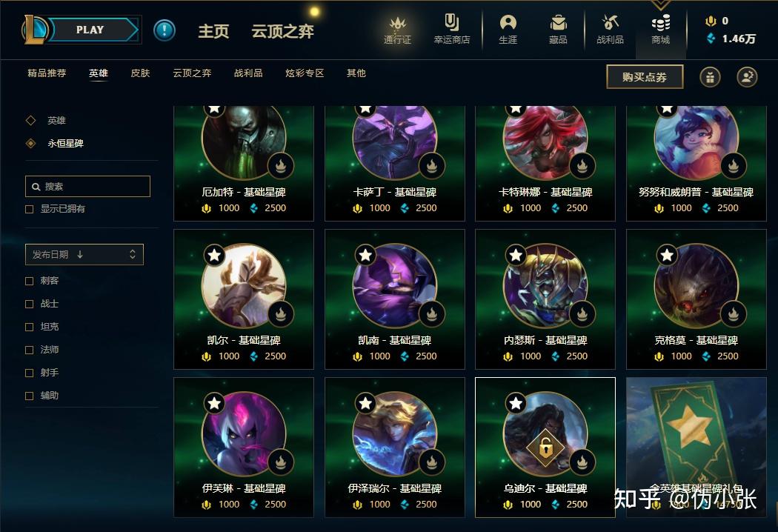Viewport: 778px width, 532px height.
Task: Click the blue exclamation alert icon
Action: click(x=164, y=30)
